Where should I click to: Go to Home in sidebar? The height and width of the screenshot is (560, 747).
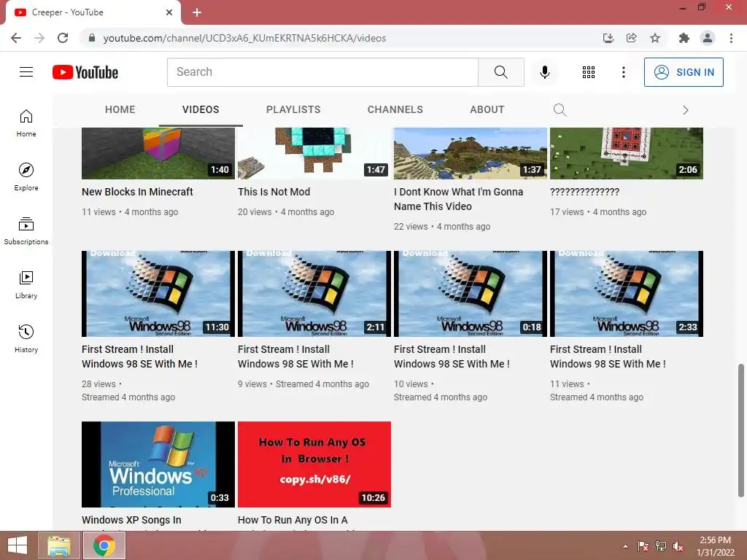26,123
